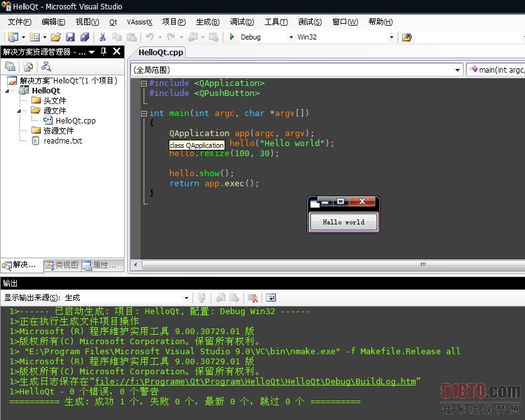Image resolution: width=525 pixels, height=420 pixels.
Task: Open the output source 生成 dropdown
Action: point(186,298)
